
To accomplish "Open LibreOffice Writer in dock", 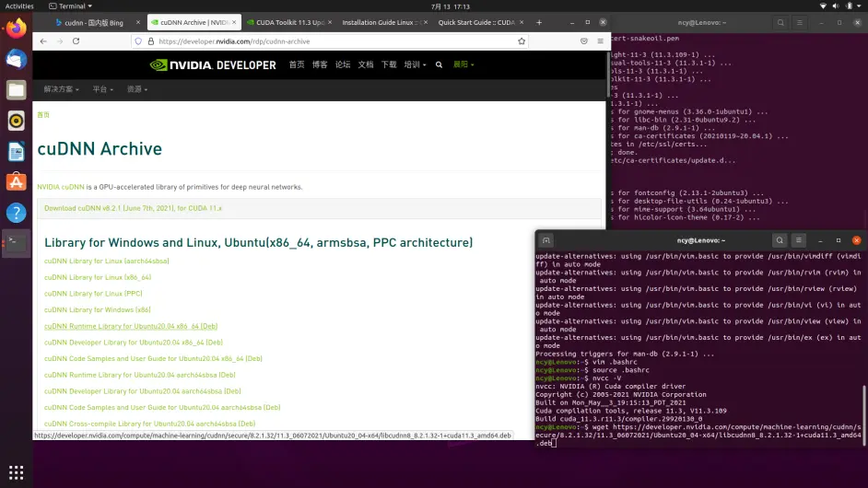I will point(16,152).
